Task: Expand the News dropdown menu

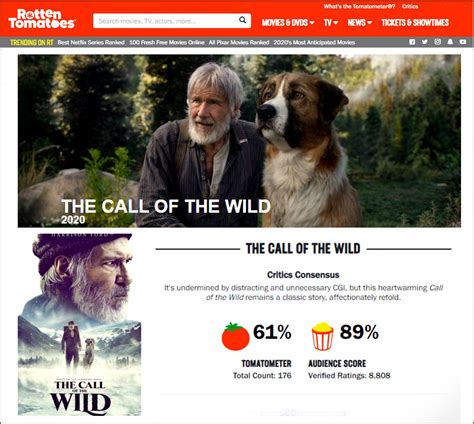Action: (359, 23)
